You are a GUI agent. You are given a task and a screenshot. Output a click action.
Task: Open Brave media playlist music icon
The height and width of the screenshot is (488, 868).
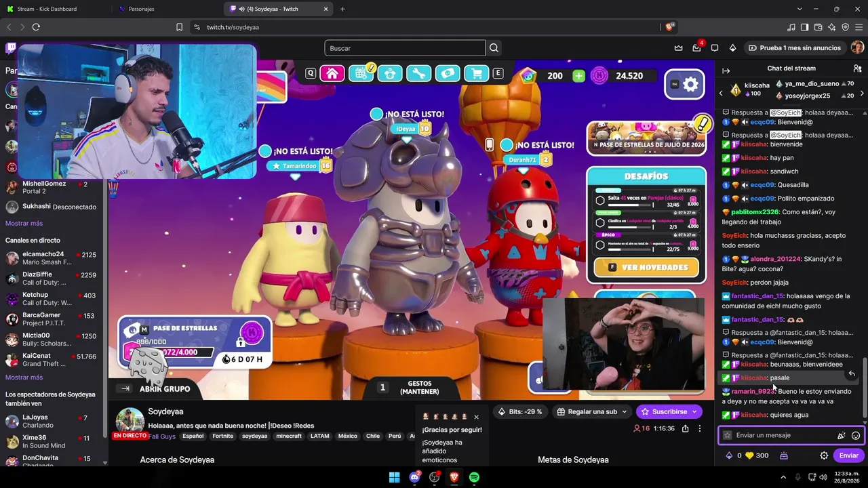pos(791,27)
